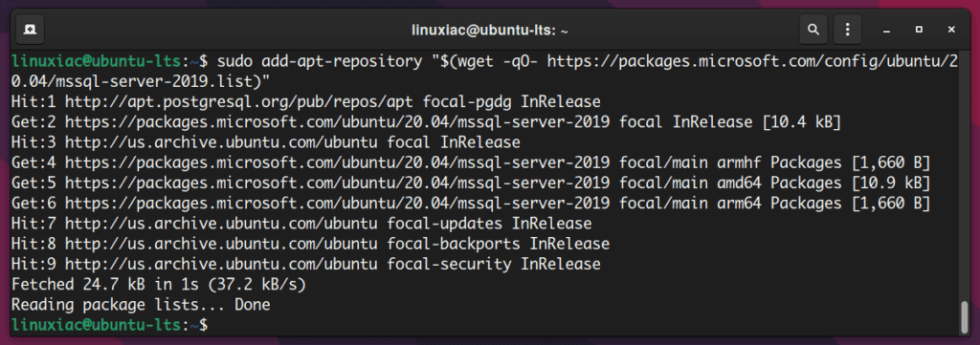Click the focal-security archive URL
The height and width of the screenshot is (345, 980).
coord(221,265)
